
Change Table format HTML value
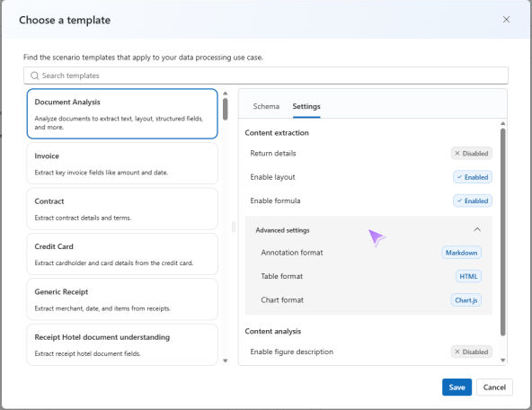[x=468, y=277]
